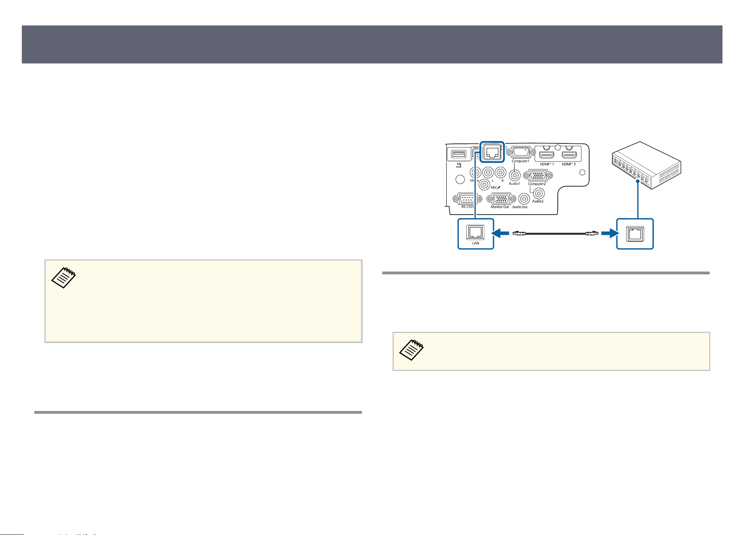Click the blue arrow pointing to hub port
Viewport: 756px width, 535px height.
(610, 233)
